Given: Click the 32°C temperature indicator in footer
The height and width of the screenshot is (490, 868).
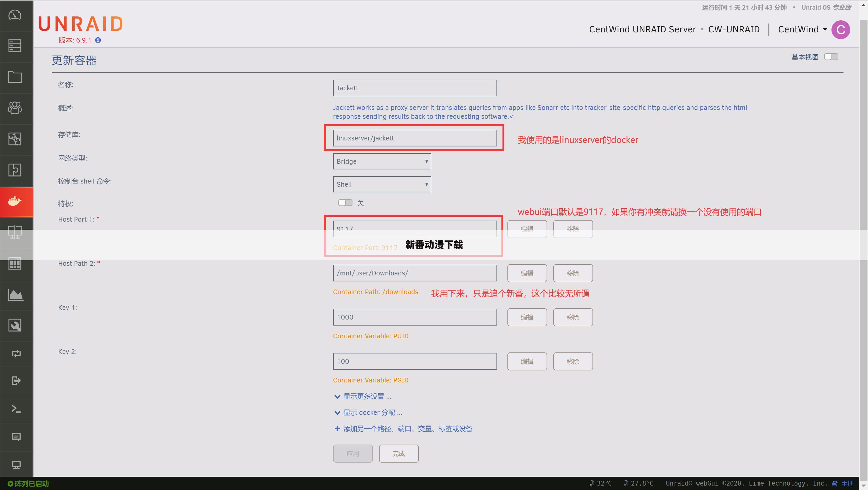Looking at the screenshot, I should [x=601, y=483].
